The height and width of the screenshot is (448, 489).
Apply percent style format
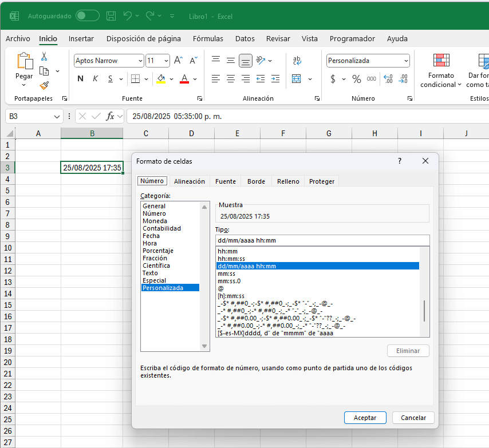click(357, 79)
